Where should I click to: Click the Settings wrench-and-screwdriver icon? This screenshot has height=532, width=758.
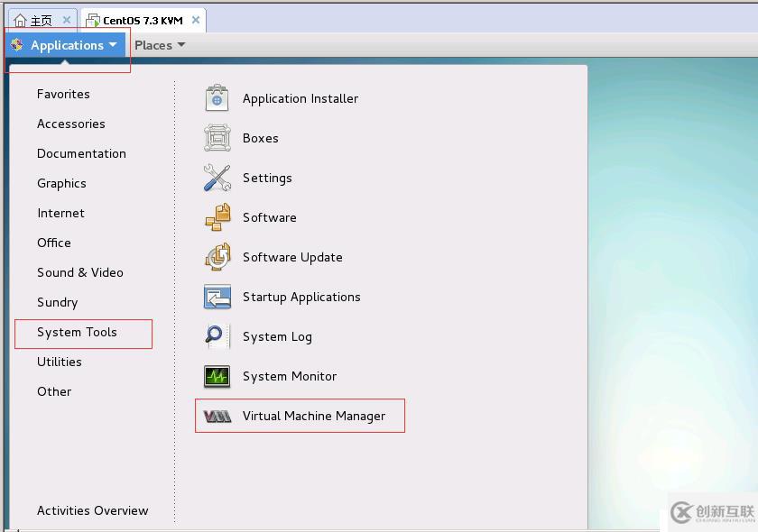tap(217, 178)
